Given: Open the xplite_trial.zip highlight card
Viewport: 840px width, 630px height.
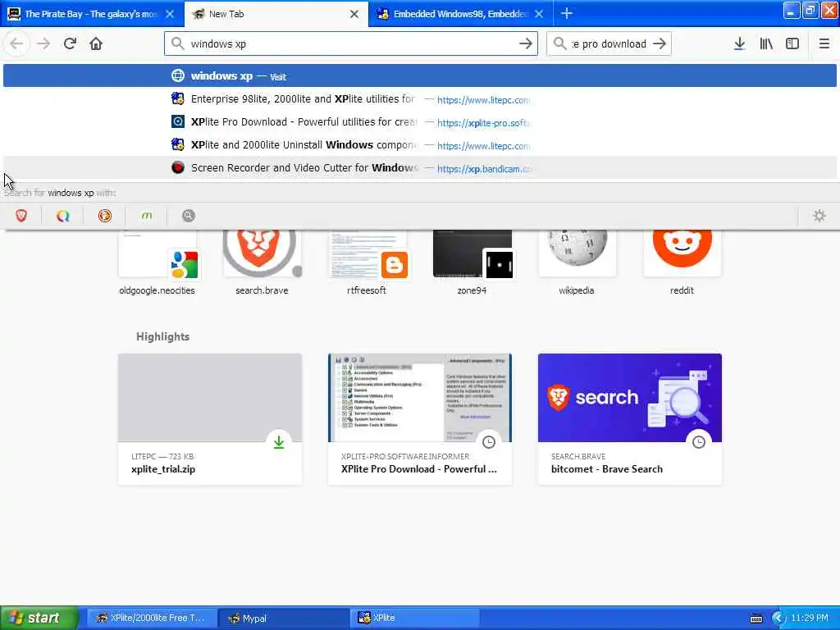Looking at the screenshot, I should pos(210,419).
